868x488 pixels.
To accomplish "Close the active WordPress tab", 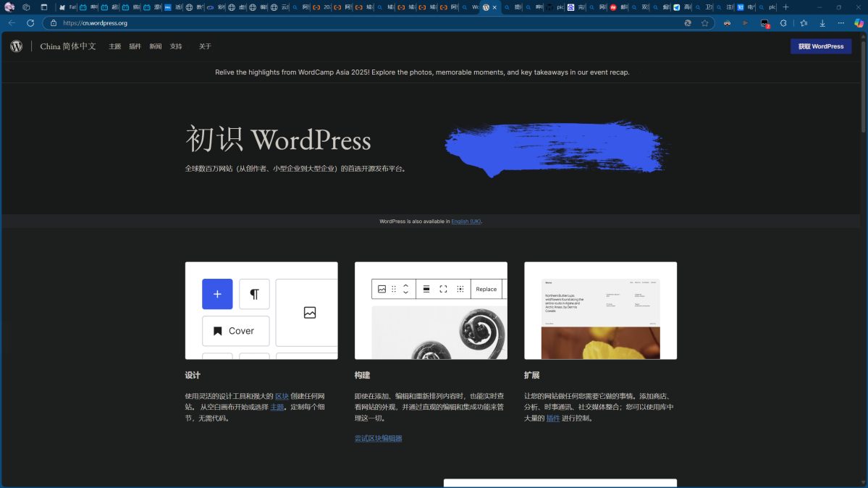I will pyautogui.click(x=494, y=7).
